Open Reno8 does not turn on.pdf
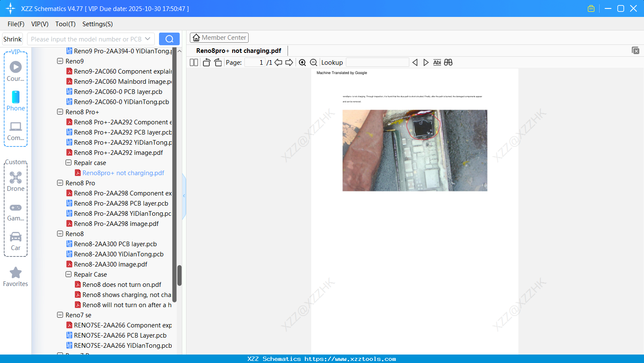Screen dimensions: 644x363 [118, 284]
